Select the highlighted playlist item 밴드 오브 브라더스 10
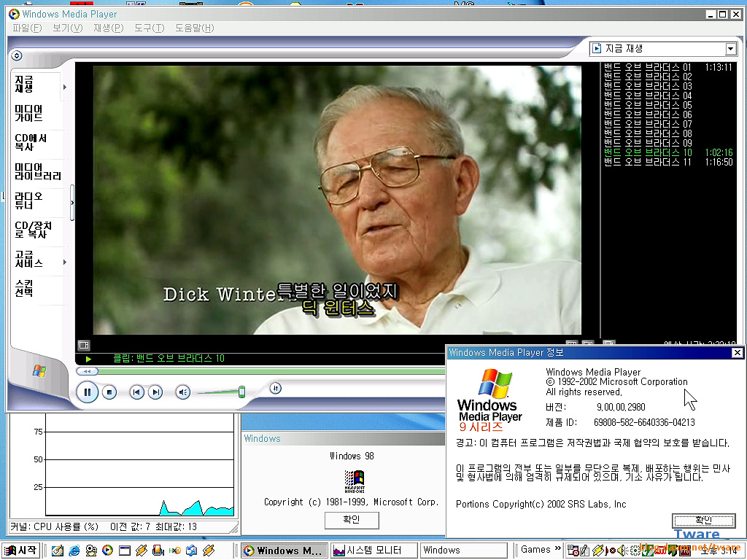The width and height of the screenshot is (747, 560). pyautogui.click(x=668, y=152)
